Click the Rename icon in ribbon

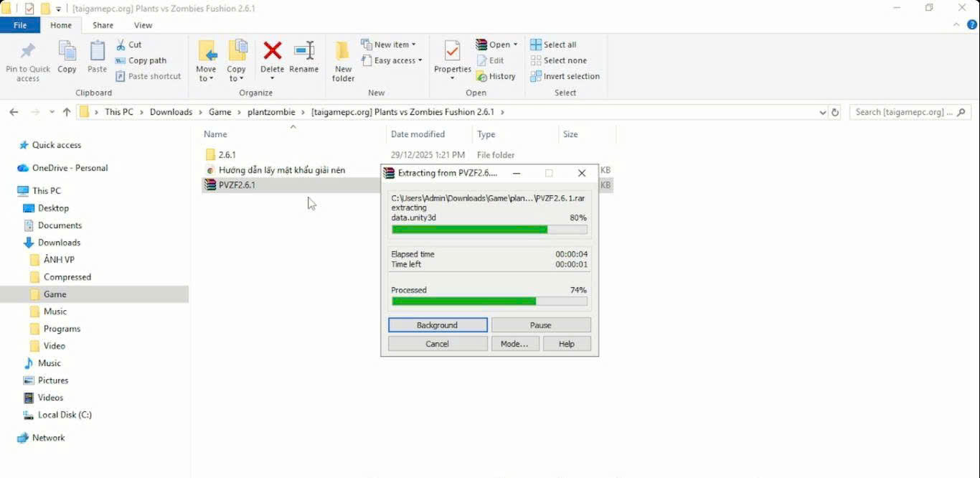pos(304,51)
